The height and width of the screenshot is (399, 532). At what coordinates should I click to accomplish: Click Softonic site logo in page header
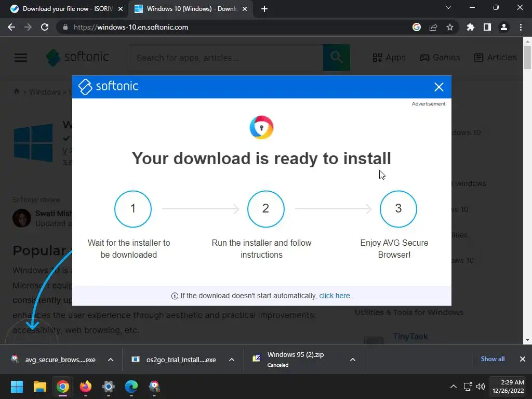[78, 57]
